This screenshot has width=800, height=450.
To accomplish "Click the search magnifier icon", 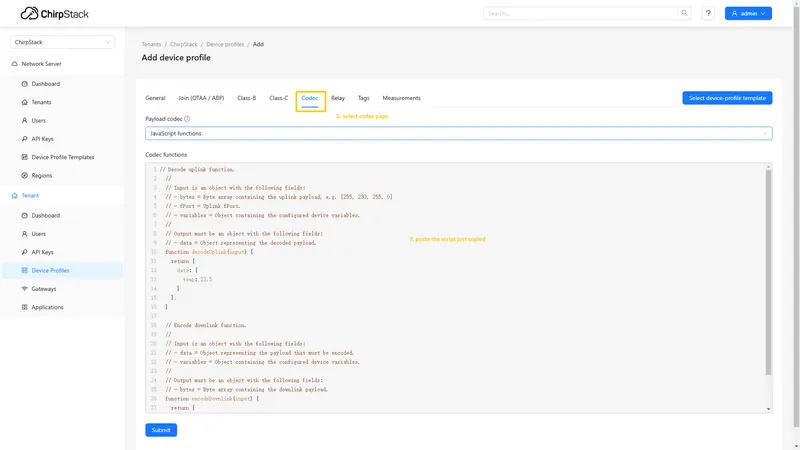I will [684, 13].
